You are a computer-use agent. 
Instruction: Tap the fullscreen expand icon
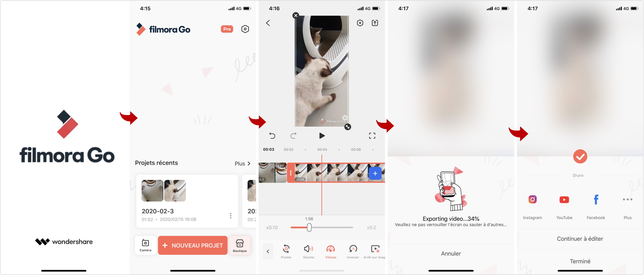(372, 136)
